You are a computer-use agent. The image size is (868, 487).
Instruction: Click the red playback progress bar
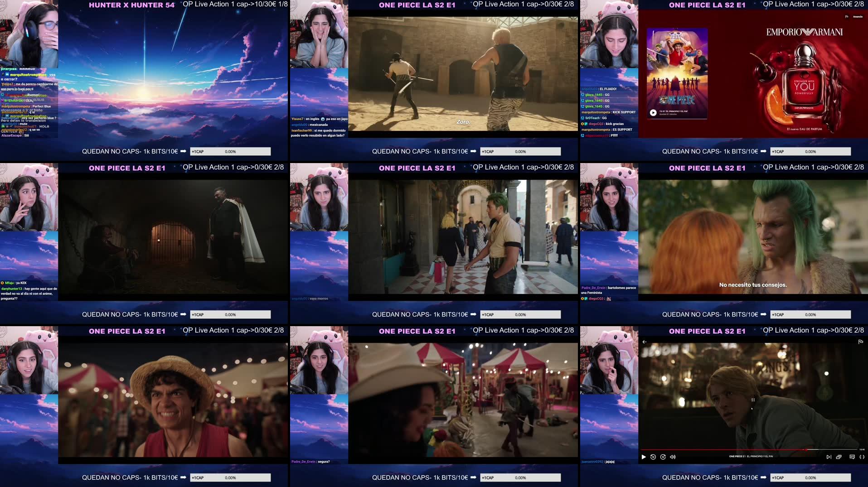[x=723, y=449]
